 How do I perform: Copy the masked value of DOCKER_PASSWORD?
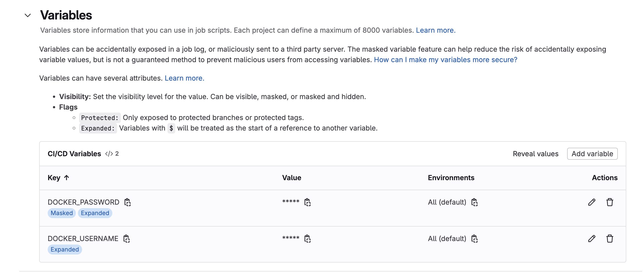(x=308, y=202)
